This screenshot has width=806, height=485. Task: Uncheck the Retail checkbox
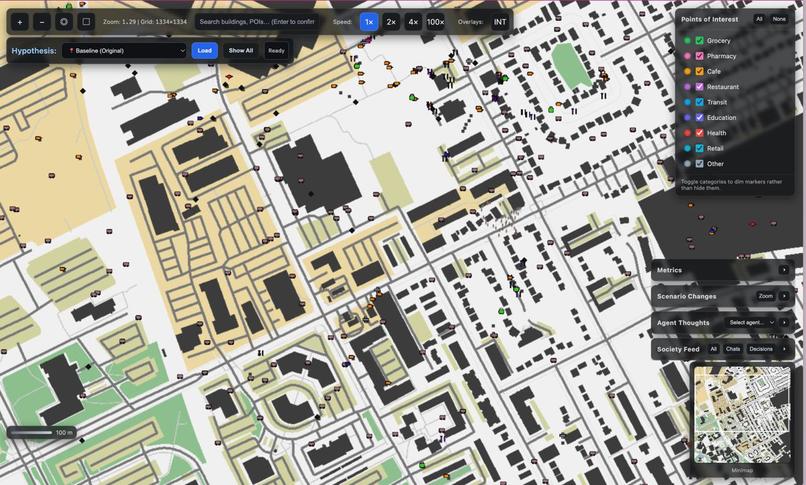(699, 148)
